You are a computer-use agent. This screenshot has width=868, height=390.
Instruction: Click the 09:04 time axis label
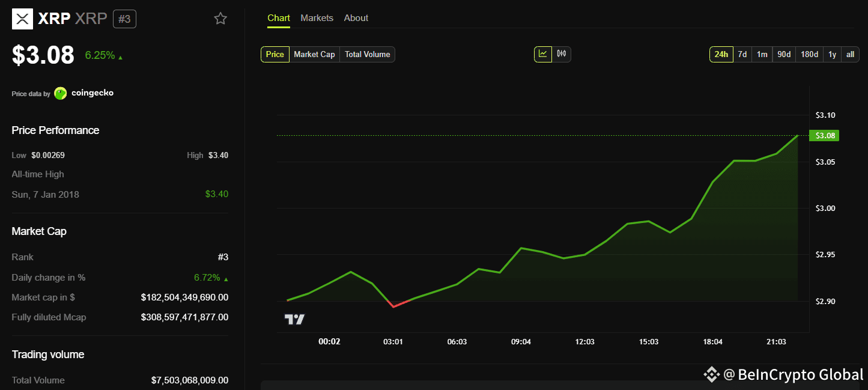point(521,341)
